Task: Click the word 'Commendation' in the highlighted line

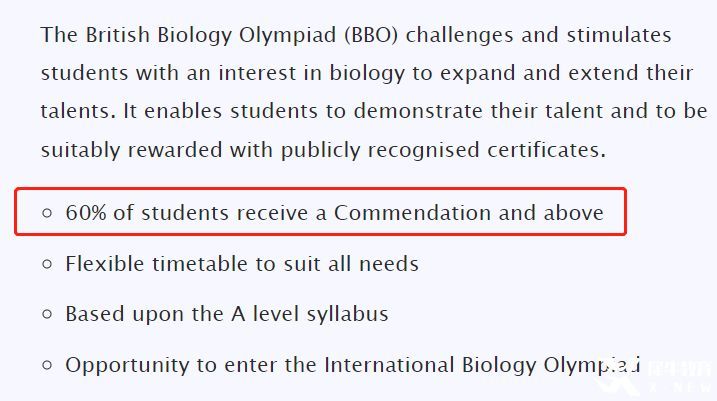Action: click(x=412, y=213)
